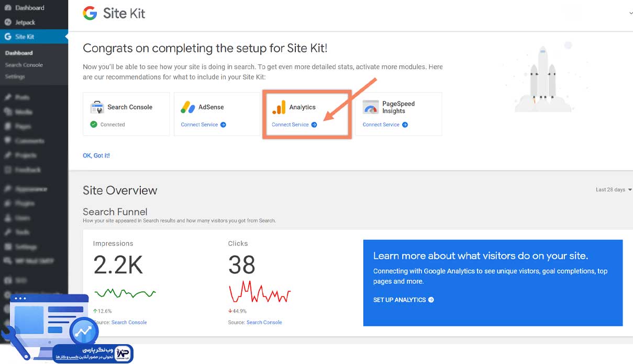This screenshot has width=633, height=364.
Task: Collapse the Site Kit sidebar via arrow
Action: pos(66,37)
